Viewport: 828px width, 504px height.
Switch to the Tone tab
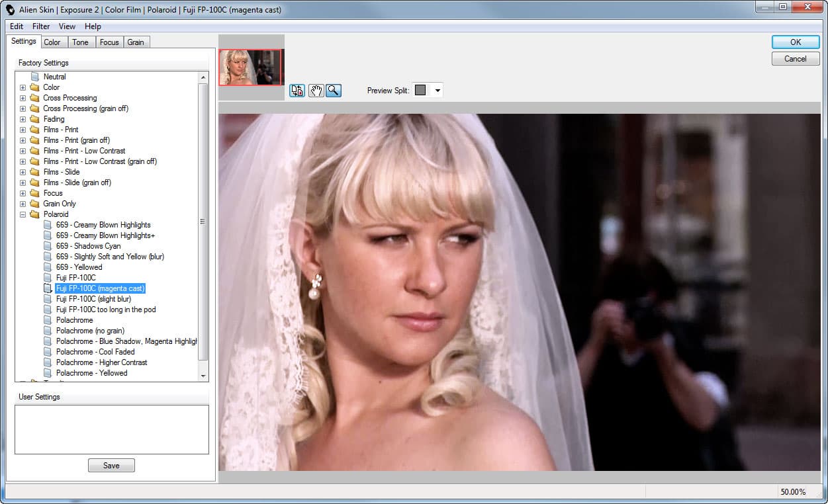coord(80,42)
